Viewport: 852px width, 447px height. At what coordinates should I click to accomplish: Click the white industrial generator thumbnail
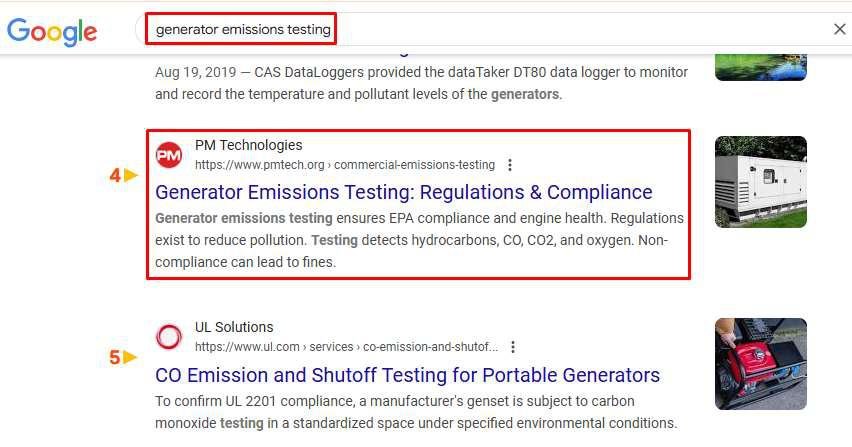760,182
